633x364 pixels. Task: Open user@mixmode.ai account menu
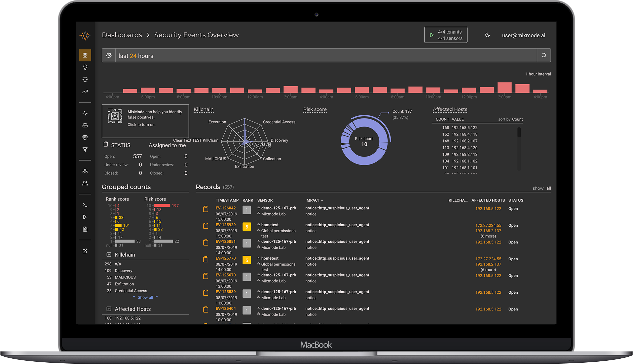pyautogui.click(x=524, y=35)
